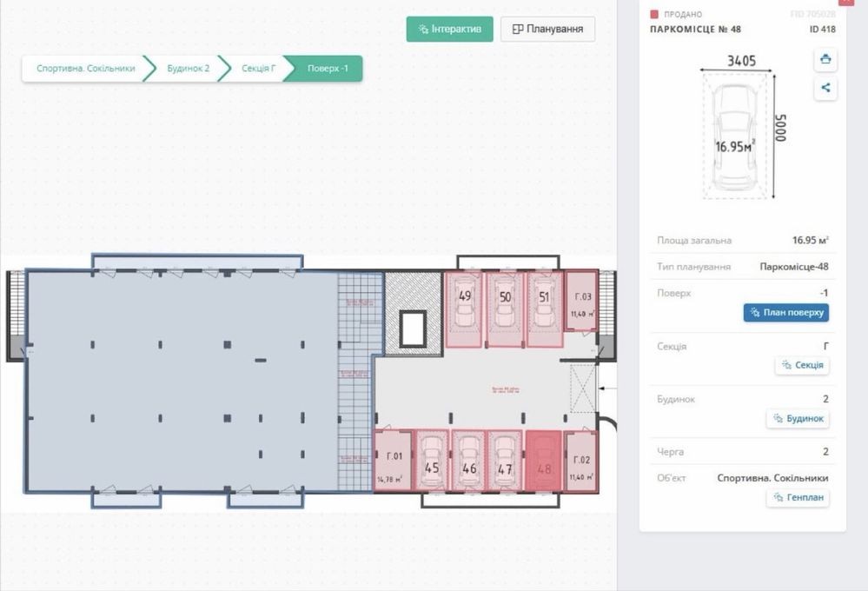This screenshot has width=868, height=591.
Task: Select the highlighted parking space 48
Action: (544, 461)
